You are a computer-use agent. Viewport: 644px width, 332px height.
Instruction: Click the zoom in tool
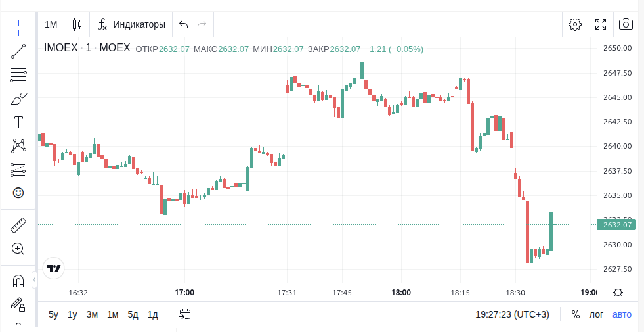[x=18, y=249]
